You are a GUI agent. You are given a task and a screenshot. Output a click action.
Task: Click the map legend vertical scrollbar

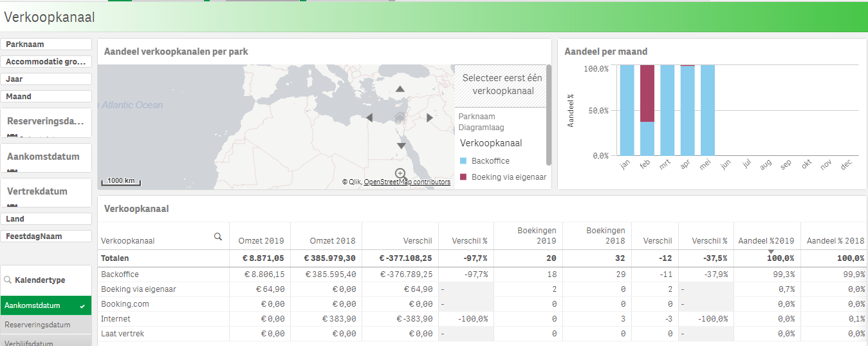tap(549, 115)
